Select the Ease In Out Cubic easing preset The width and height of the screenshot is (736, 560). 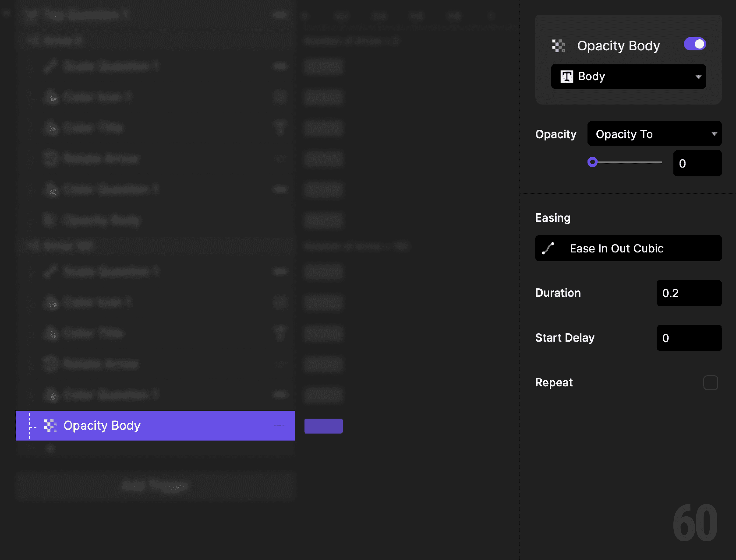pyautogui.click(x=628, y=248)
